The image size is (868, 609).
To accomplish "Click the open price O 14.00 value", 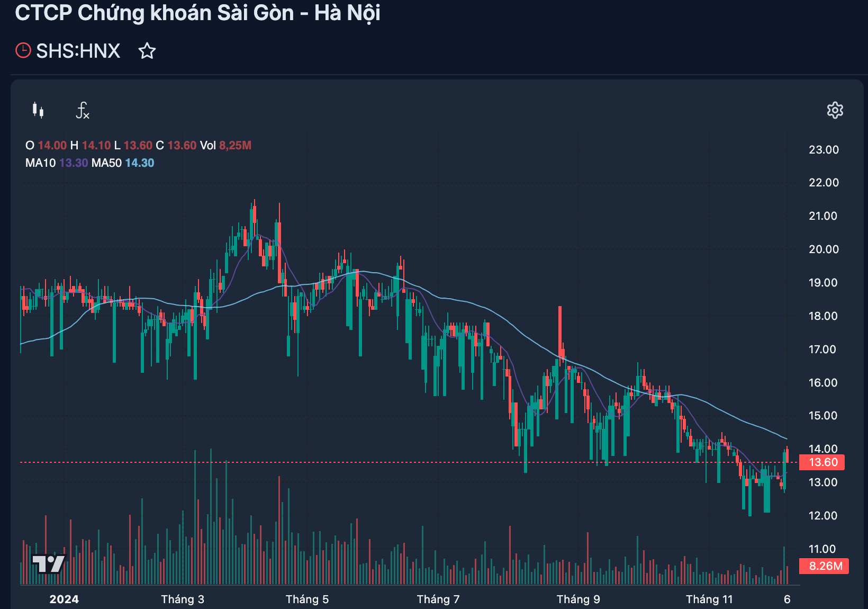I will (46, 146).
